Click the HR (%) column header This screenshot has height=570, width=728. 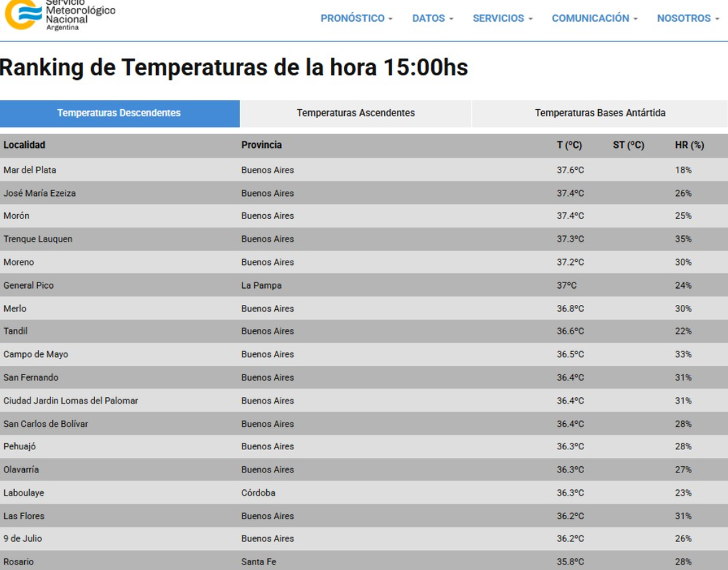[x=689, y=145]
